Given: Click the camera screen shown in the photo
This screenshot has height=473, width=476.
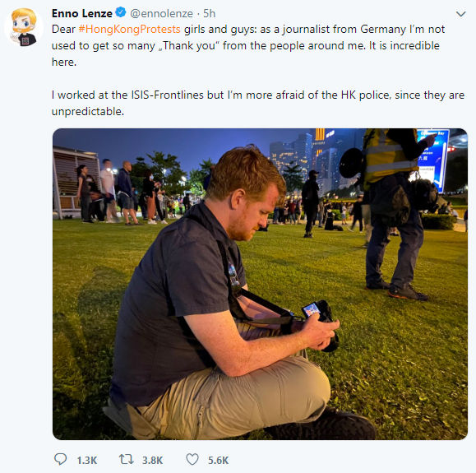Looking at the screenshot, I should pos(312,310).
